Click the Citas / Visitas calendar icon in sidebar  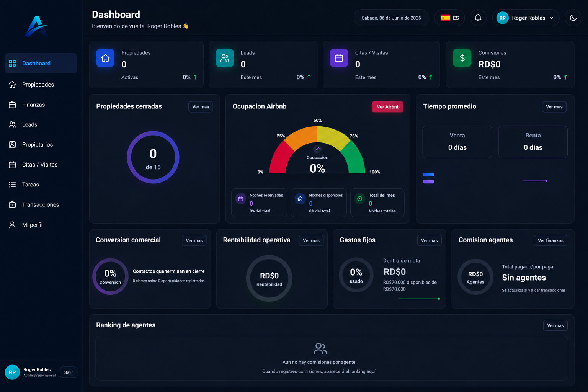tap(12, 165)
